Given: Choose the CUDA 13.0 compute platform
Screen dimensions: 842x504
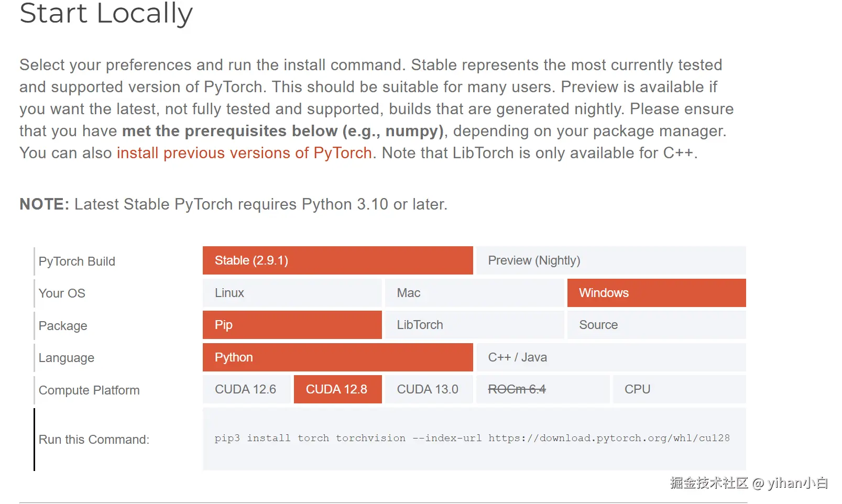Looking at the screenshot, I should 428,389.
